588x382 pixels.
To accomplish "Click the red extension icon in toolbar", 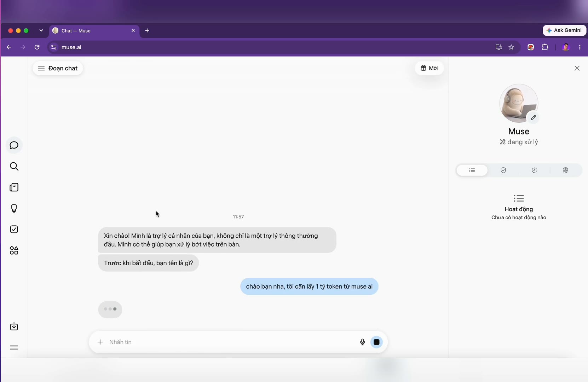I will [x=531, y=47].
